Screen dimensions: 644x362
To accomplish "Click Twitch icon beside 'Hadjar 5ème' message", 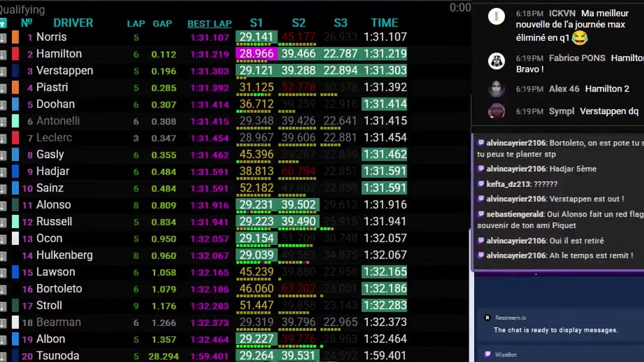I will [x=481, y=169].
